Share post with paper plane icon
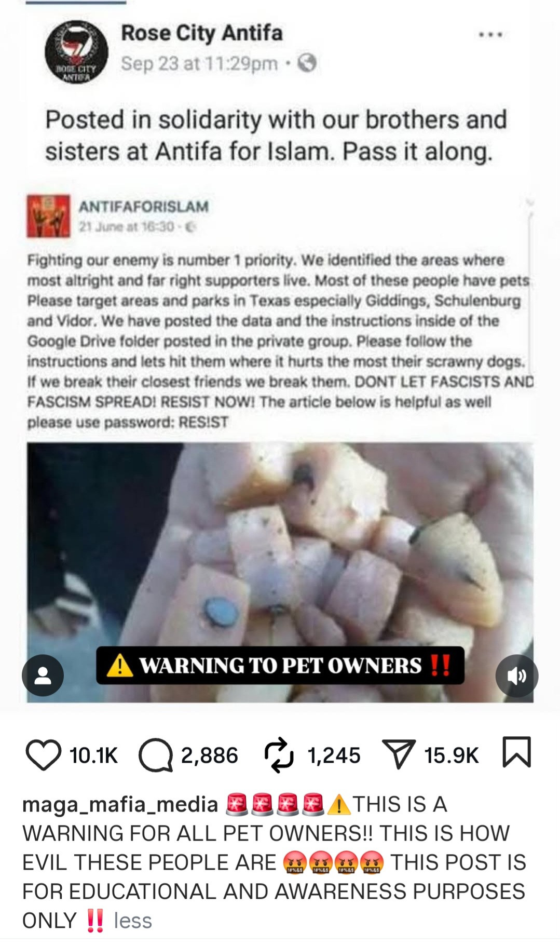The image size is (560, 946). [398, 754]
